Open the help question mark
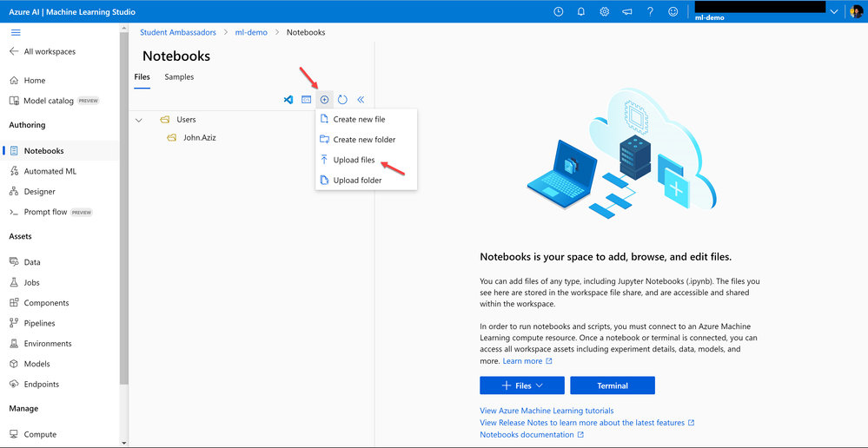Image resolution: width=868 pixels, height=448 pixels. tap(651, 11)
